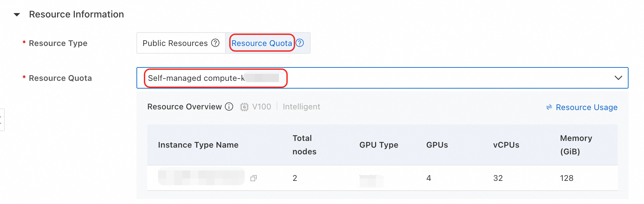The image size is (644, 204).
Task: Click the swap arrows icon next to Resource Usage
Action: 549,107
